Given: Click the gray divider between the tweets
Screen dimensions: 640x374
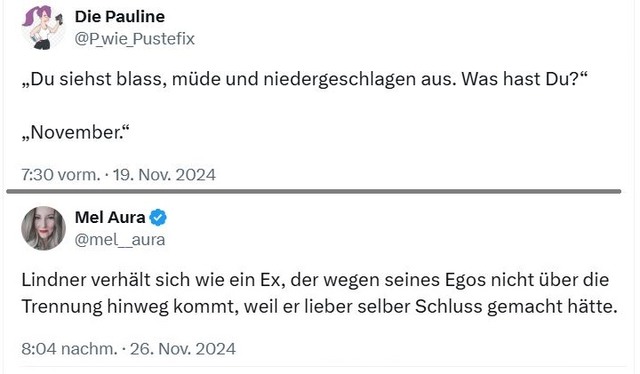Looking at the screenshot, I should click(313, 191).
